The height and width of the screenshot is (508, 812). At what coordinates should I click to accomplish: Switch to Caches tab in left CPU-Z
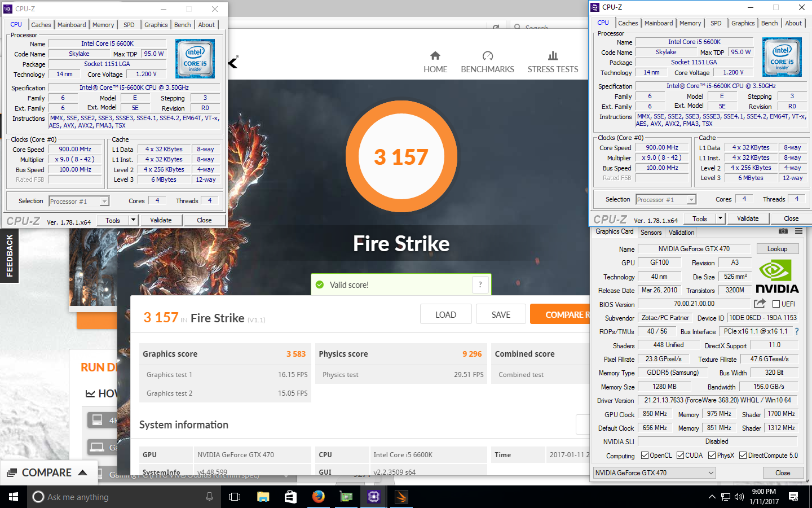(41, 25)
